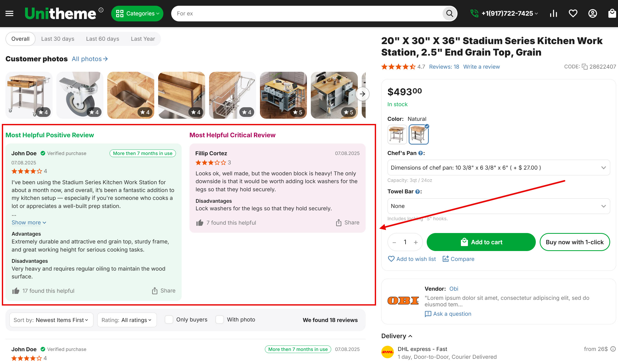Enable the Only buyers checkbox
This screenshot has width=618, height=364.
[169, 320]
